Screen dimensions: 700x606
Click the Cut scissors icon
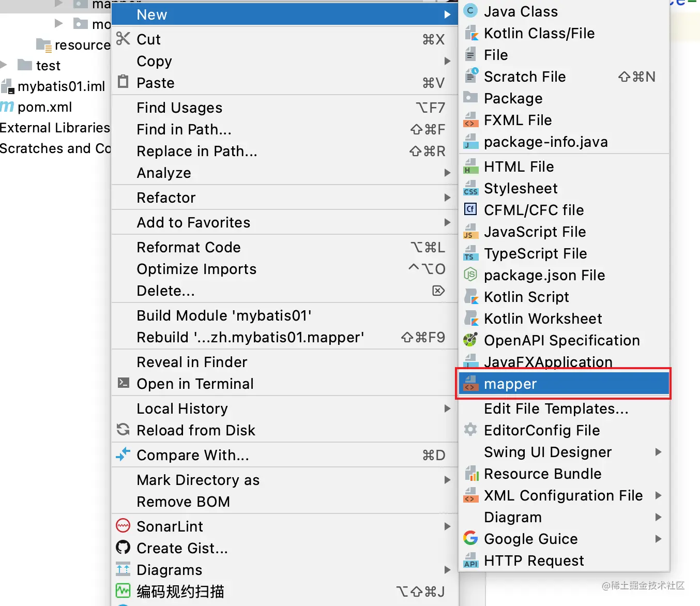tap(123, 39)
